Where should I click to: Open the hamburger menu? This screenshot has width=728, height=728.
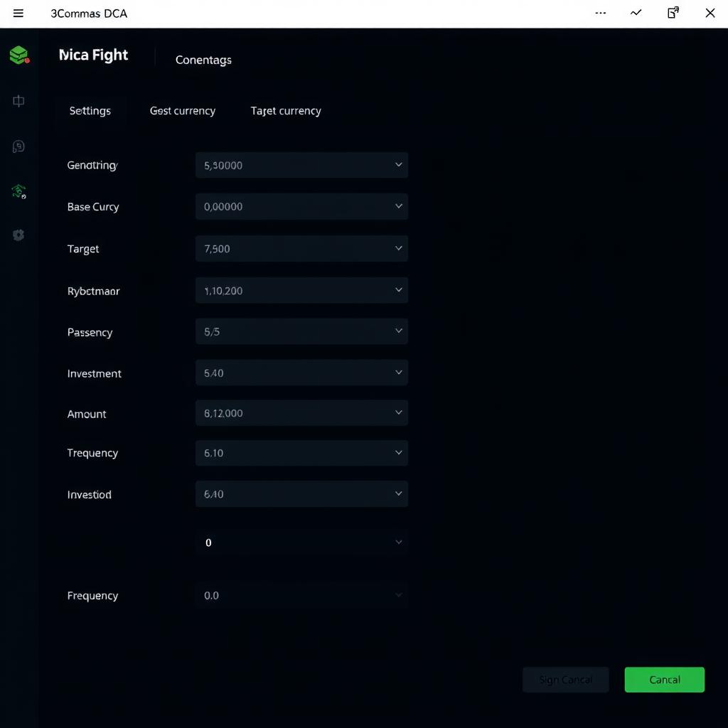(18, 13)
